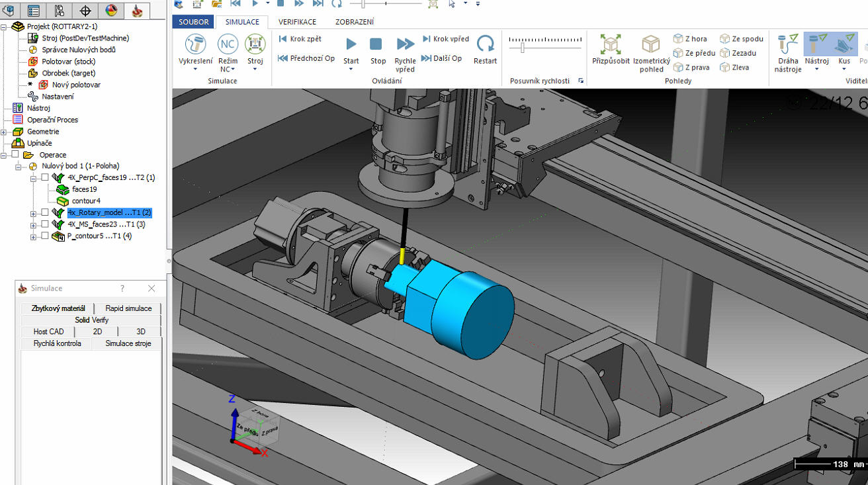Expand the 4x_Rotary_model operation node
Screen dimensions: 868x485
33,213
